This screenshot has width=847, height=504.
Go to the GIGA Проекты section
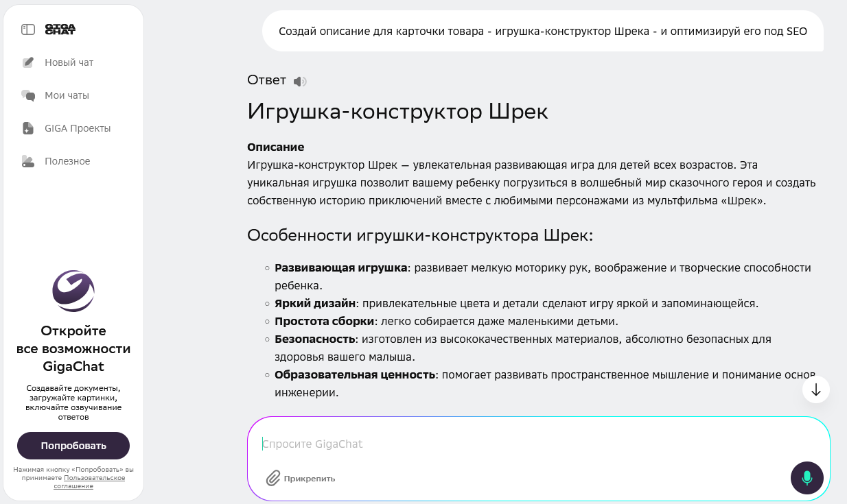(78, 128)
